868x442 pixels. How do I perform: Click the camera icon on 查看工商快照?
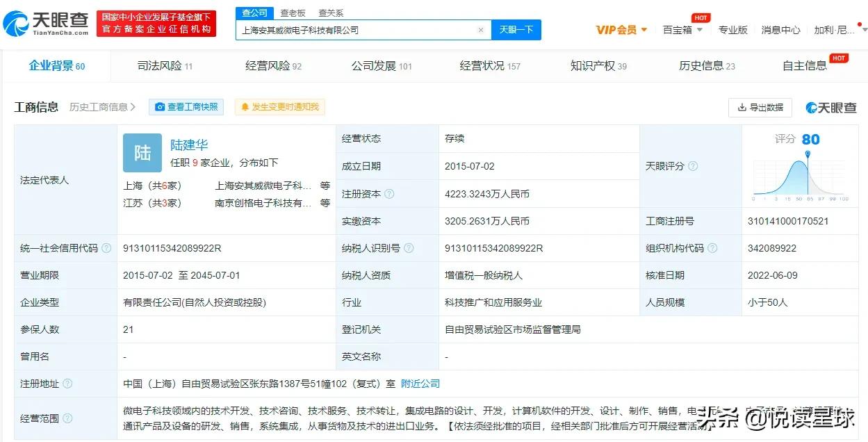point(160,107)
